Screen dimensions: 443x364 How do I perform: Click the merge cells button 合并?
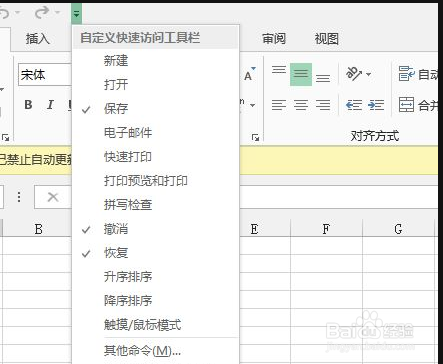[418, 105]
